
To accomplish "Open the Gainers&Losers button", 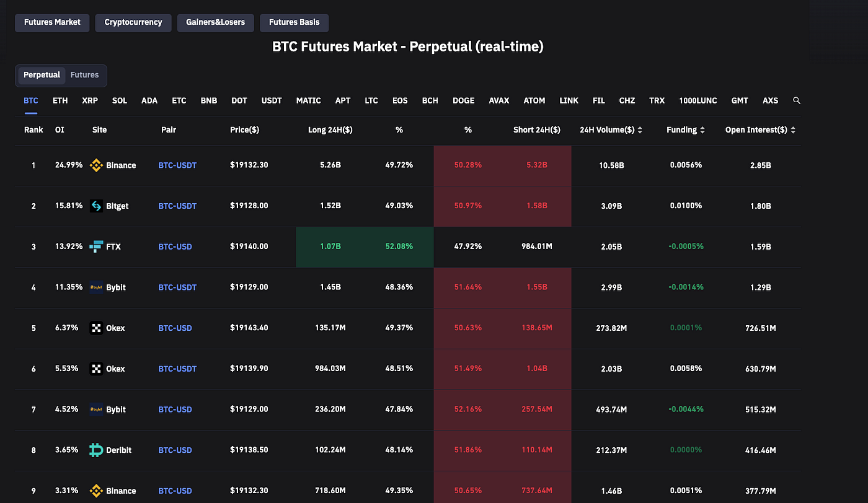I will [x=216, y=22].
